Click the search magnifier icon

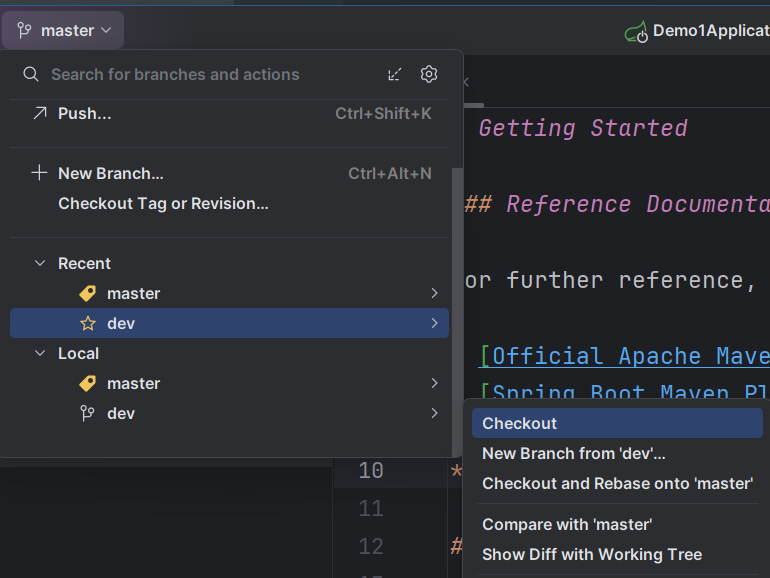[x=31, y=75]
